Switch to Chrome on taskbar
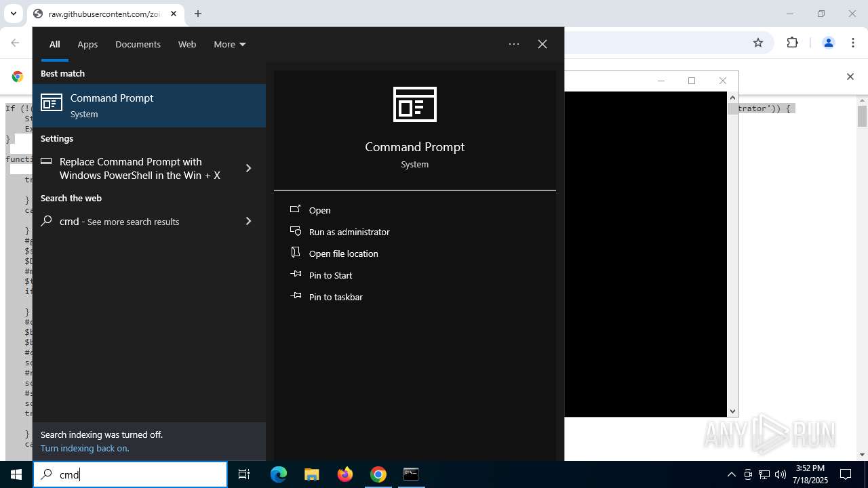This screenshot has width=868, height=488. (x=378, y=474)
